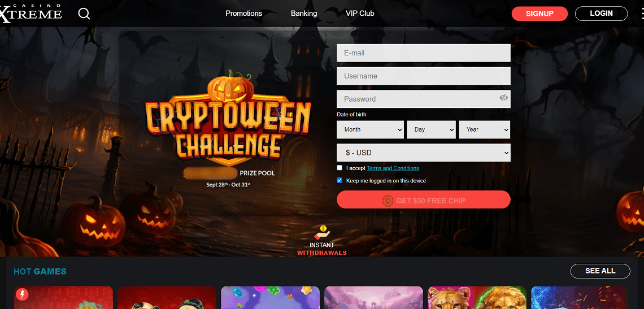The image size is (644, 309).
Task: Open the Promotions menu item
Action: point(244,14)
